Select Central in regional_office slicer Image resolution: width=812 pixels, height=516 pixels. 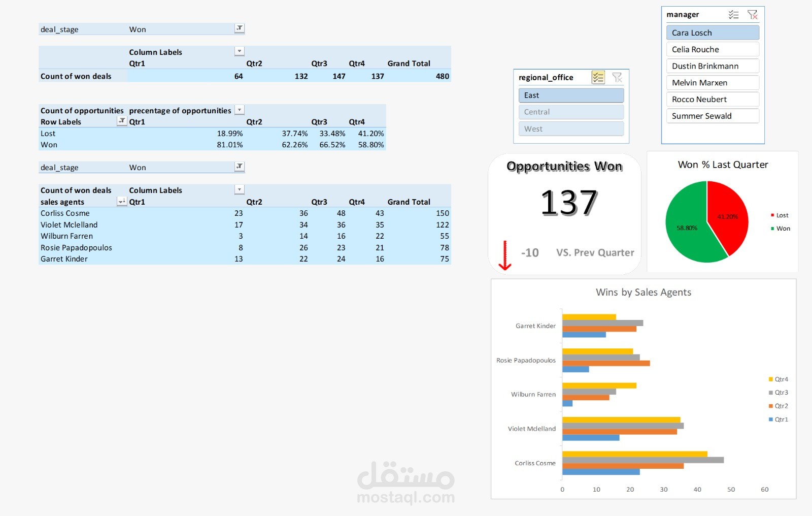[x=571, y=112]
